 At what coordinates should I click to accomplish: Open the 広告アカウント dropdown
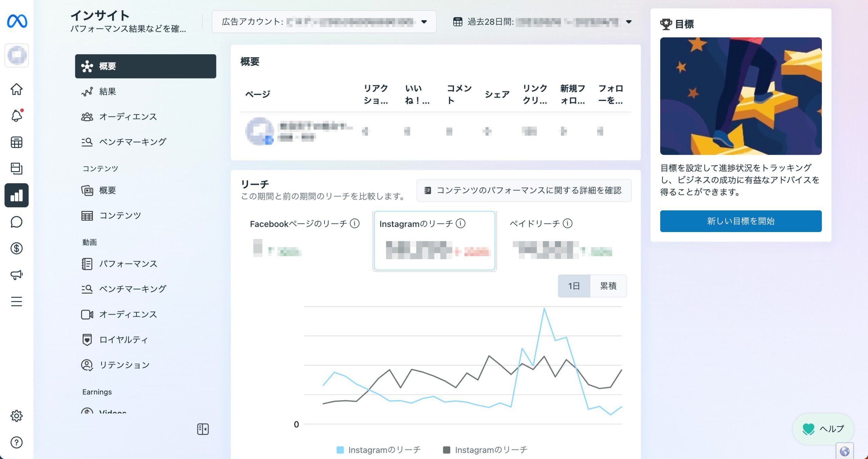324,22
